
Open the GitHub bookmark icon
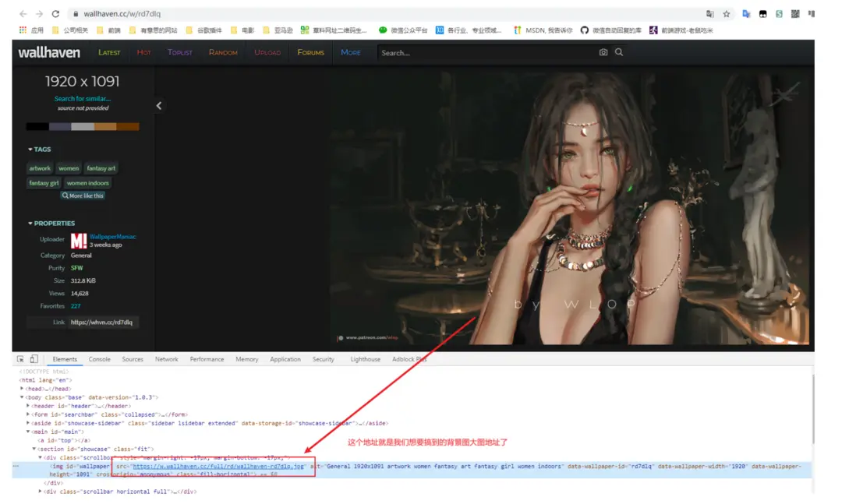pyautogui.click(x=584, y=30)
